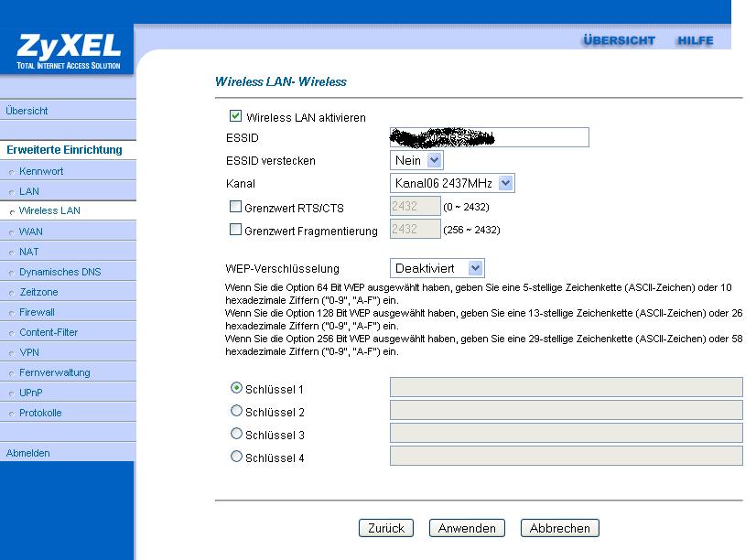The width and height of the screenshot is (756, 560).
Task: Open Firewall settings page
Action: 37,312
